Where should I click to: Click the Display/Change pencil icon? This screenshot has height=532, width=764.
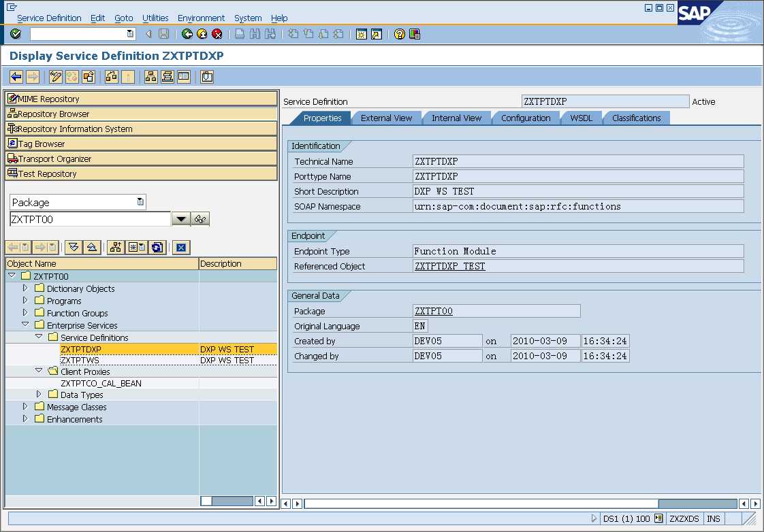pos(56,76)
